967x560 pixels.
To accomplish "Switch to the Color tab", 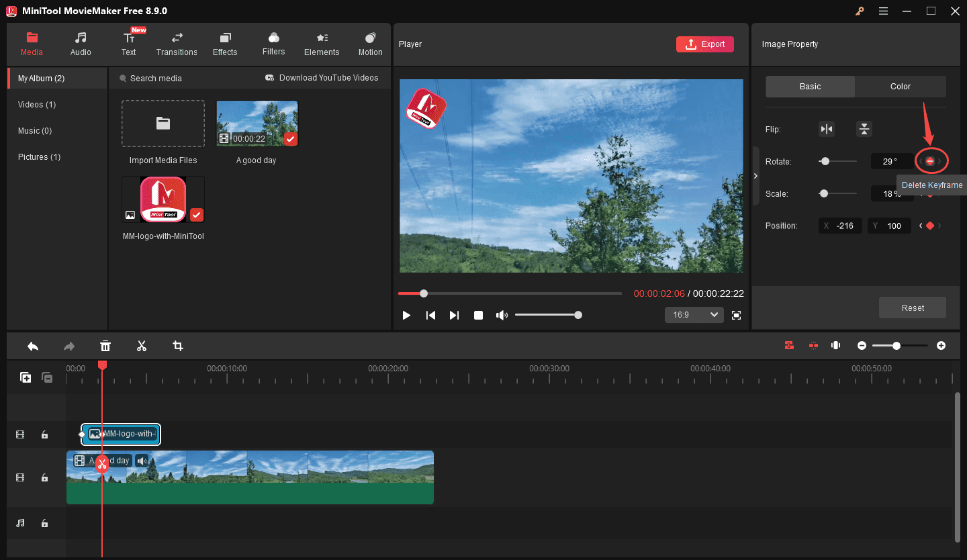I will coord(901,87).
